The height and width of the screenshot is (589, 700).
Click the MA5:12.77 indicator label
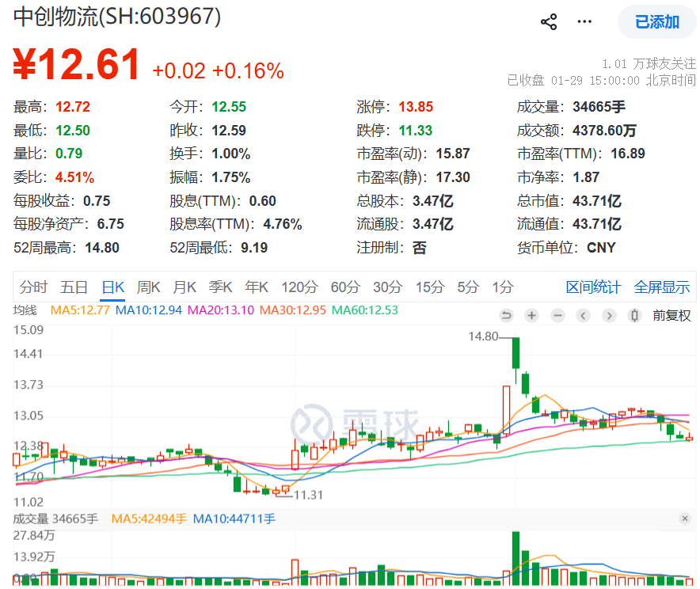point(80,310)
